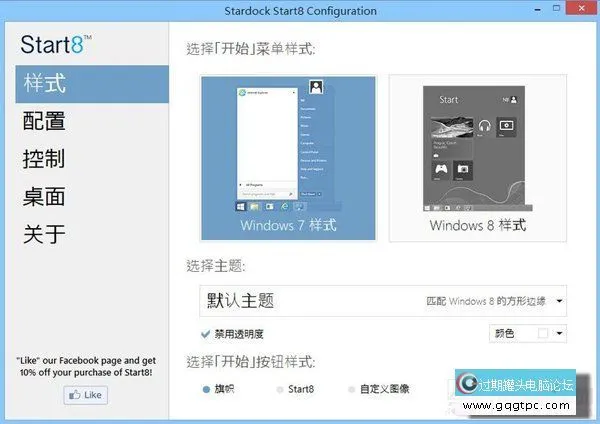Screen dimensions: 600x424
Task: Toggle the 禁用透明度 checkbox
Action: click(x=206, y=333)
